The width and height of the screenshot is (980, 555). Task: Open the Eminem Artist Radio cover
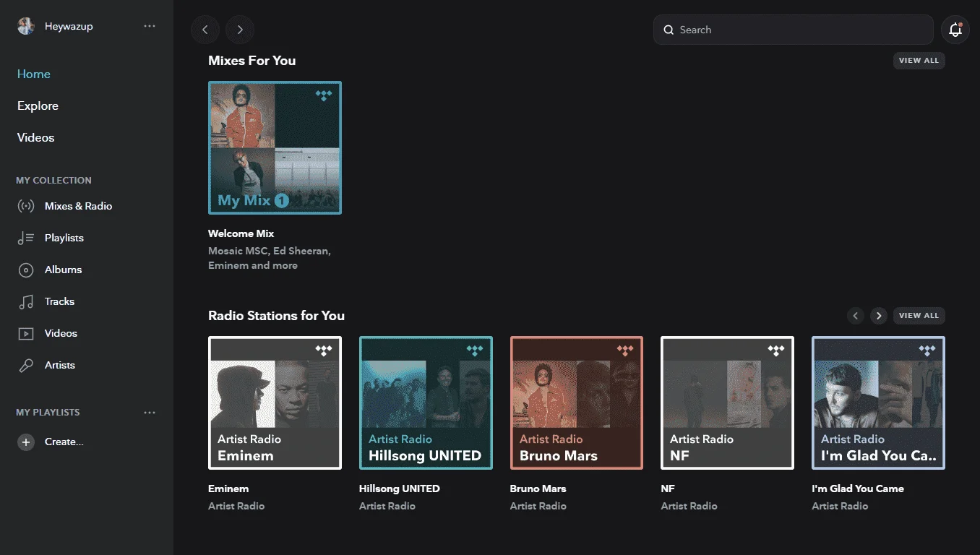tap(275, 403)
